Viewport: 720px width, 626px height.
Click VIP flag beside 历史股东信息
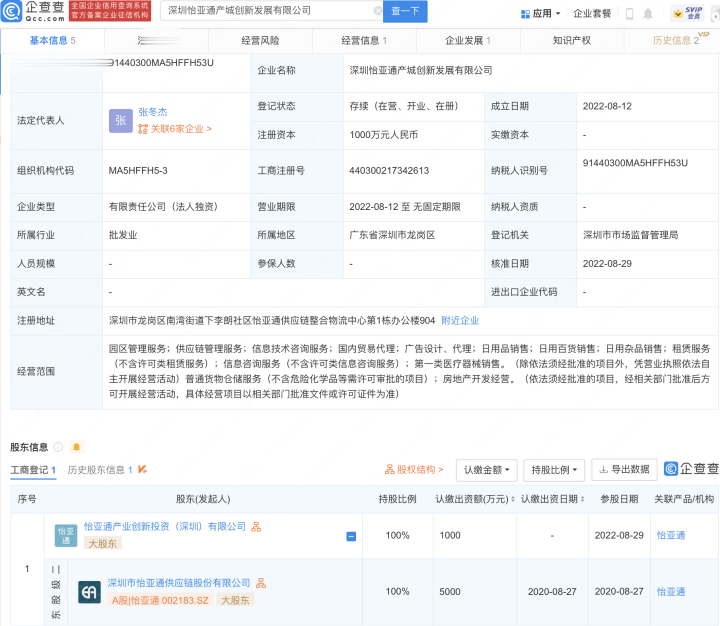coord(142,469)
